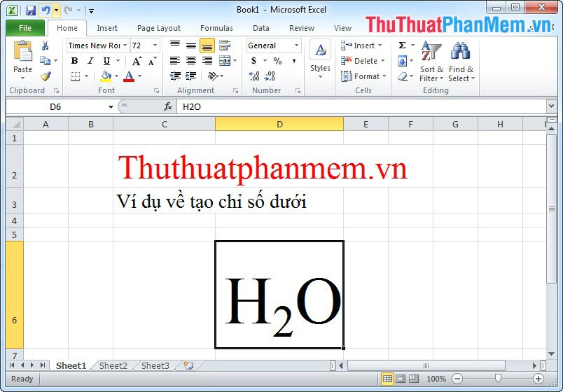This screenshot has width=563, height=392.
Task: Select the Format Painter brush
Action: pos(46,76)
